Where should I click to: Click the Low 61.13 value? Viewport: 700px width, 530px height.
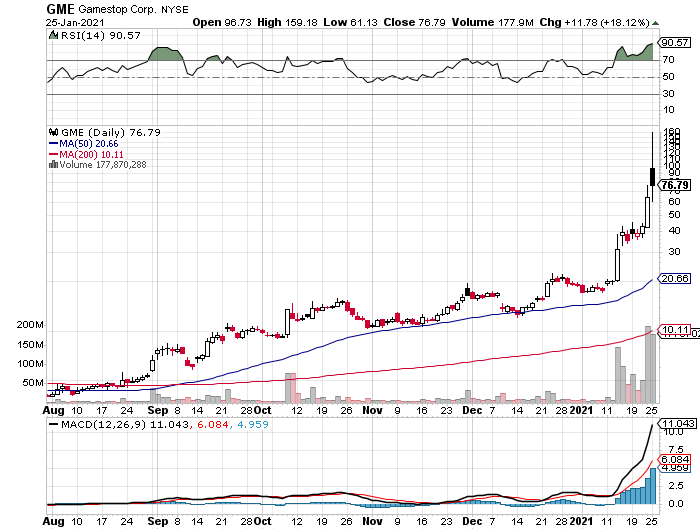[350, 22]
